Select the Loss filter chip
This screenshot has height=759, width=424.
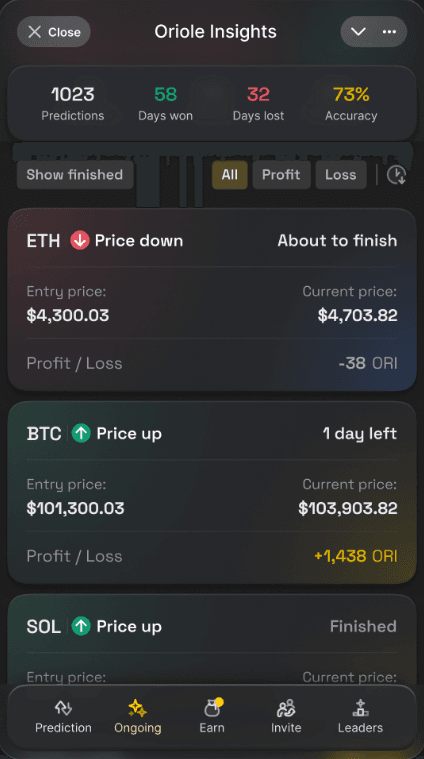tap(341, 175)
